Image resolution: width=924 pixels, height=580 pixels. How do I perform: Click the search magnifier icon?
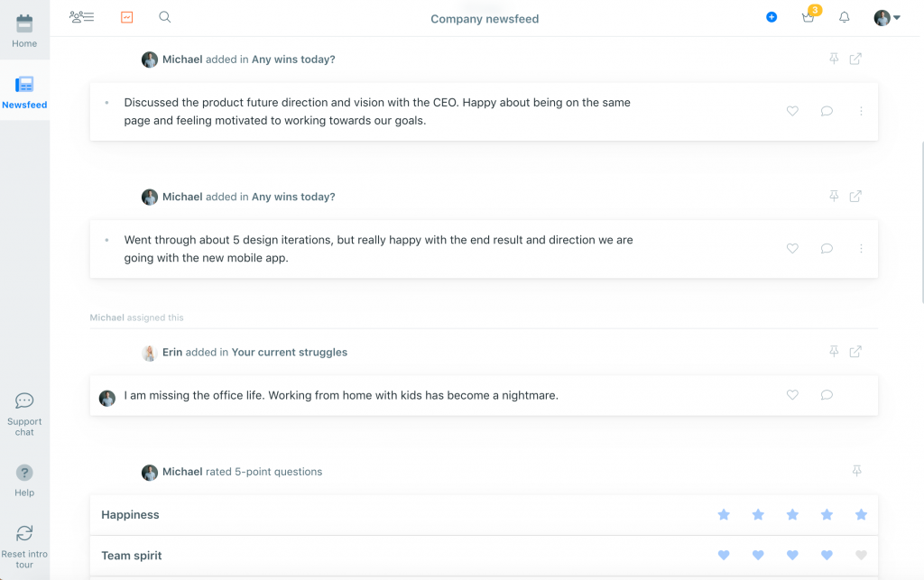(x=165, y=17)
